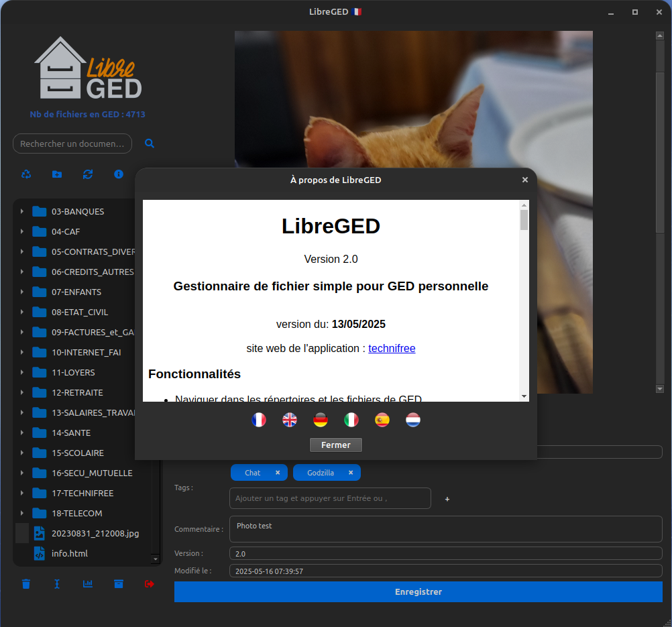This screenshot has height=627, width=672.
Task: Select the Spanish flag language
Action: (x=382, y=420)
